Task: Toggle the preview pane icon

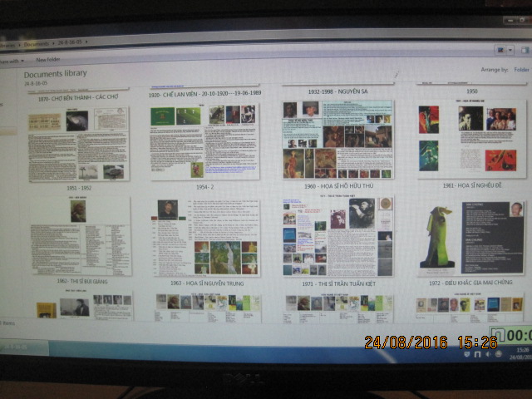Action: pyautogui.click(x=525, y=51)
